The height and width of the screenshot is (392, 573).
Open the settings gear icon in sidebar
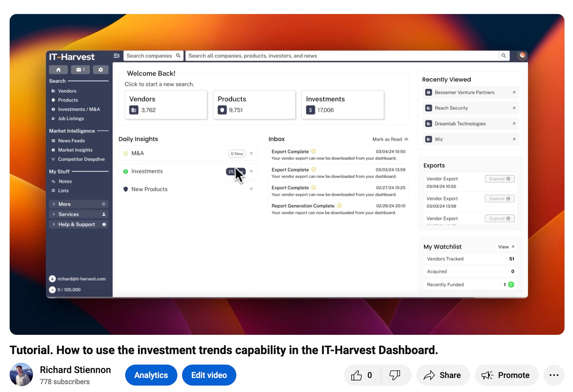[x=101, y=70]
